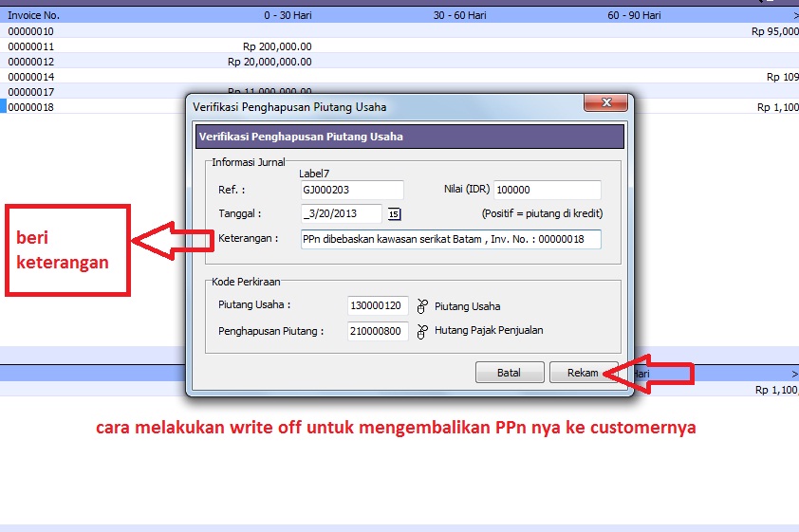The width and height of the screenshot is (799, 532).
Task: Focus the Piutang Usaha account code field
Action: (x=378, y=306)
